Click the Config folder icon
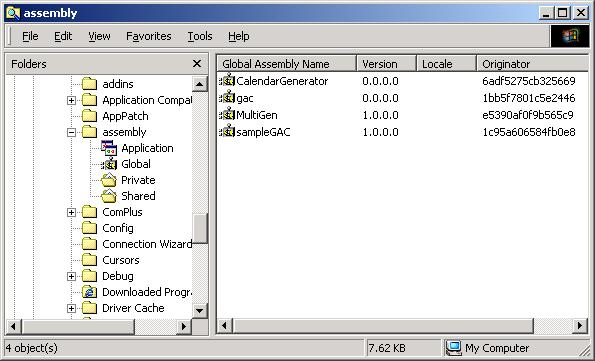Screen dimensions: 595x361 pyautogui.click(x=90, y=228)
